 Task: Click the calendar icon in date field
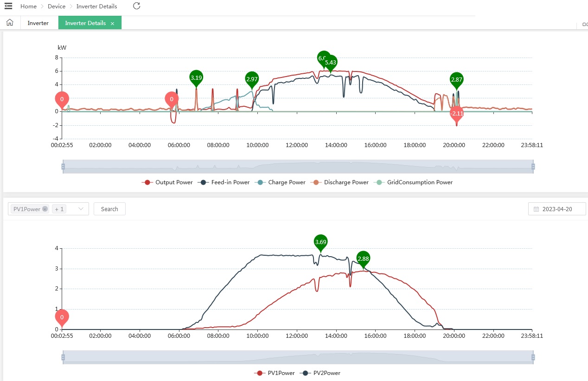click(x=536, y=209)
